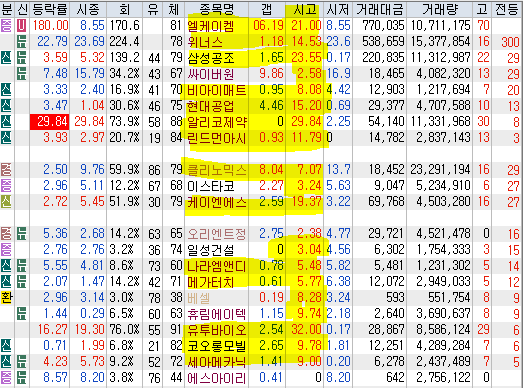Screen dimensions: 523x388
Task: Select the 유투바이오 stock name
Action: coord(217,329)
